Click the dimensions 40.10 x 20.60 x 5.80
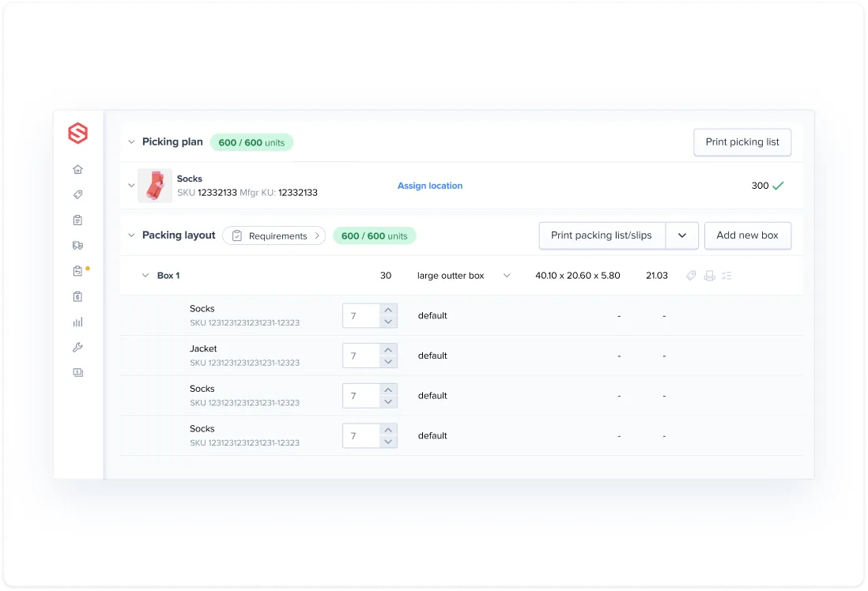Screen dimensions: 868x591 tap(577, 276)
